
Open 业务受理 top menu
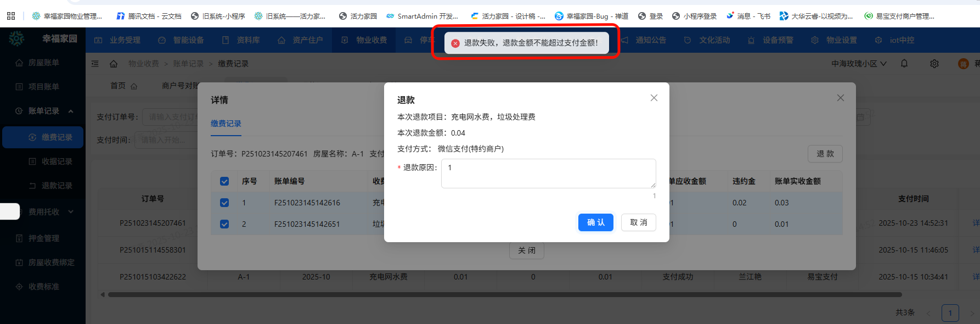tap(117, 40)
